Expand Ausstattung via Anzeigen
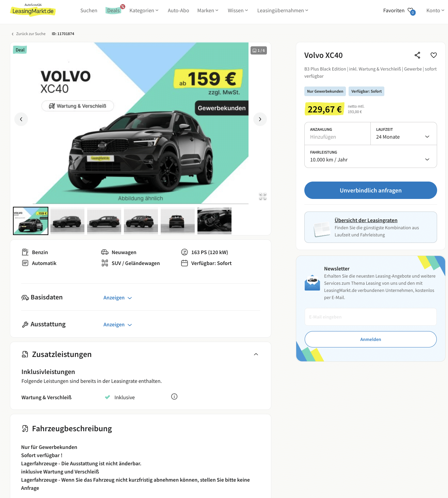Viewport: 448px width, 498px height. pos(117,325)
